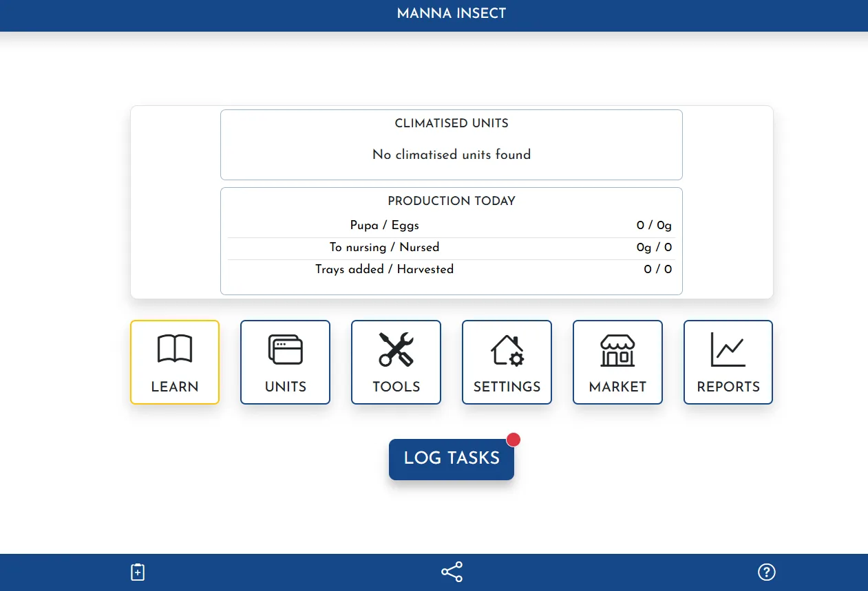Click the MANNA INSECT header title
This screenshot has height=591, width=868.
tap(451, 13)
